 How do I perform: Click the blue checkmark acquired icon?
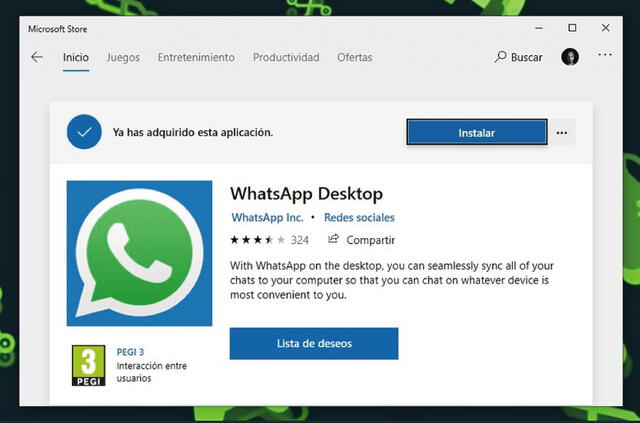(x=84, y=132)
